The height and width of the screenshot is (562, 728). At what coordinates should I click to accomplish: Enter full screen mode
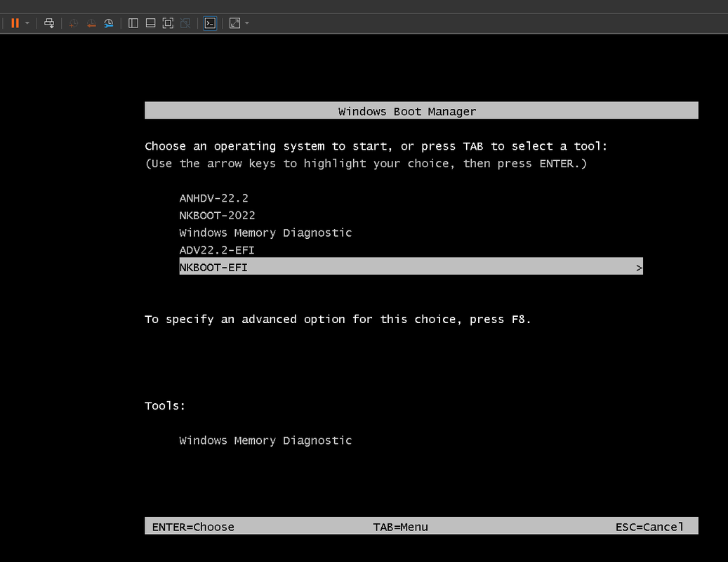click(x=168, y=23)
